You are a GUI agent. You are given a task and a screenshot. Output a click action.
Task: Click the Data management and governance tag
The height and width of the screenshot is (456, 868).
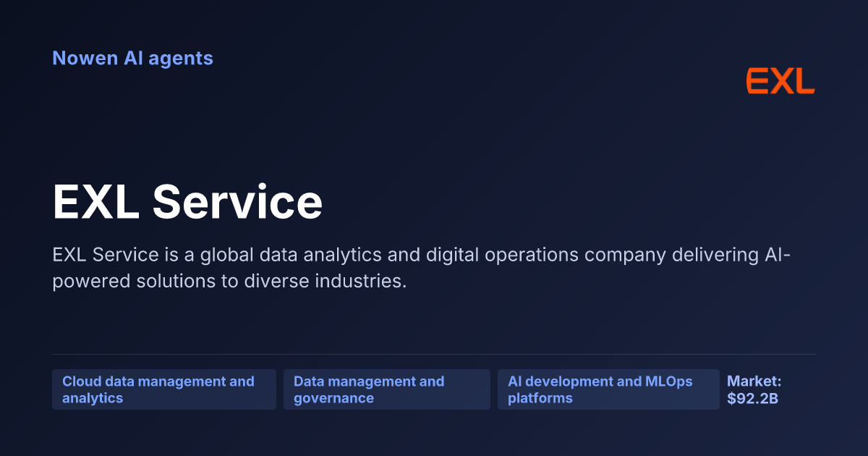pyautogui.click(x=387, y=389)
